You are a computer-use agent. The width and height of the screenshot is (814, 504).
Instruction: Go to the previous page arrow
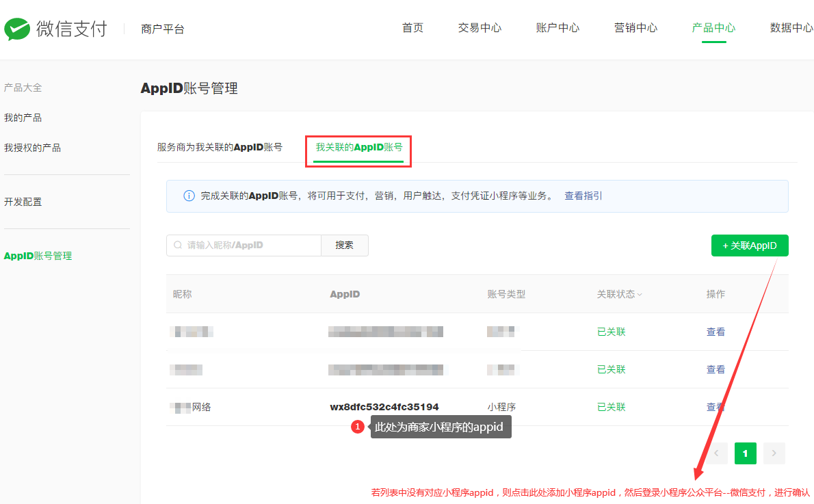point(716,453)
